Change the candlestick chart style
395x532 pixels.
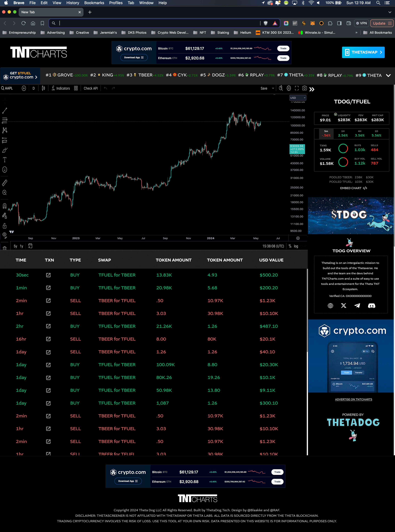43,88
